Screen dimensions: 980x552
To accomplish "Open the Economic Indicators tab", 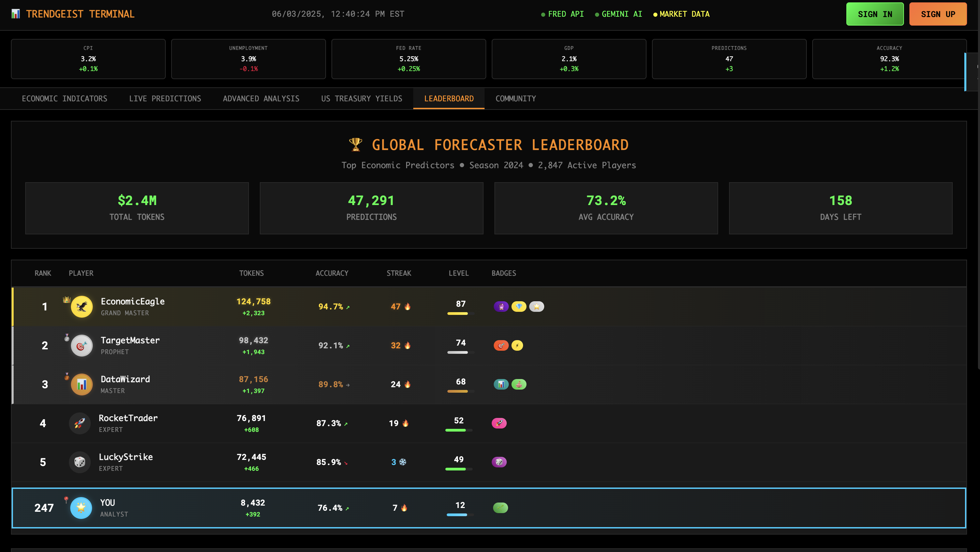I will (x=65, y=99).
